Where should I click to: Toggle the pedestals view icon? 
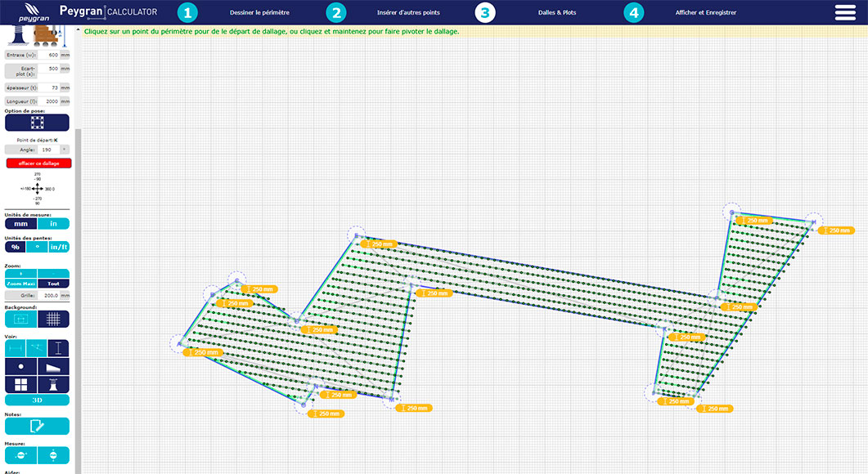[53, 384]
